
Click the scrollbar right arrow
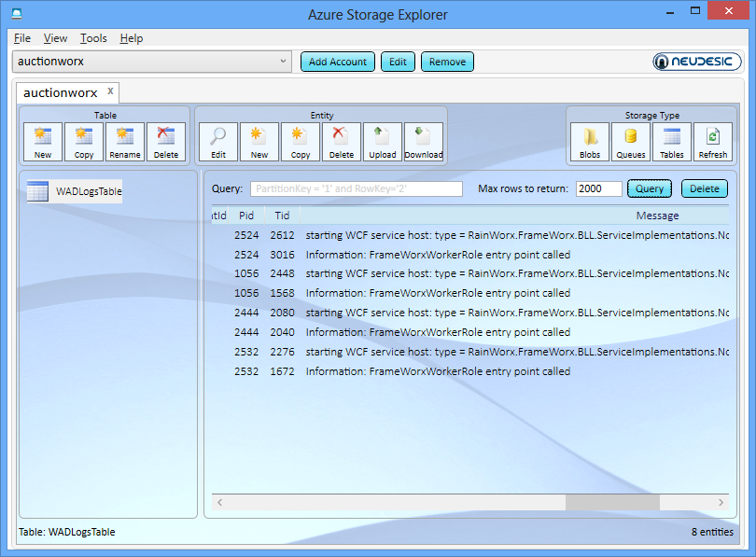pos(721,502)
